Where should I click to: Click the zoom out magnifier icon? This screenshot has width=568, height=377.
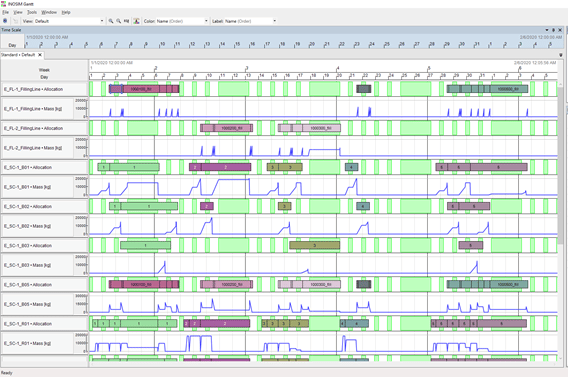click(118, 21)
